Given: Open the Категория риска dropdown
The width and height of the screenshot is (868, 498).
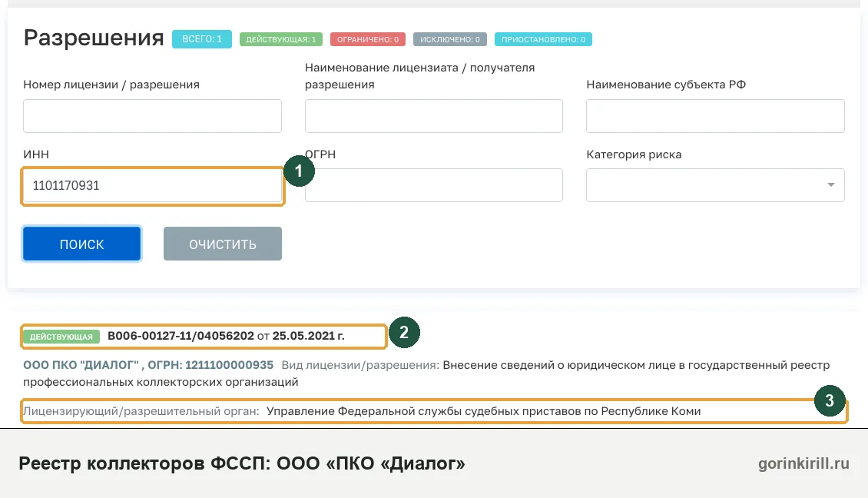Looking at the screenshot, I should 715,185.
